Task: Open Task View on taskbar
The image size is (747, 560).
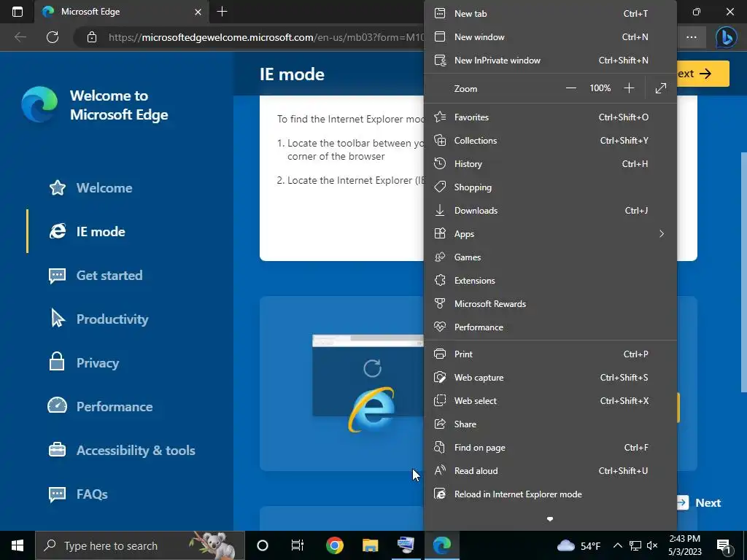Action: [x=298, y=545]
